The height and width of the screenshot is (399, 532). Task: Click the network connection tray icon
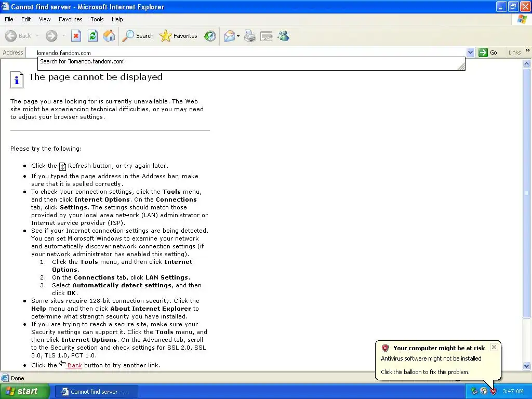[484, 391]
